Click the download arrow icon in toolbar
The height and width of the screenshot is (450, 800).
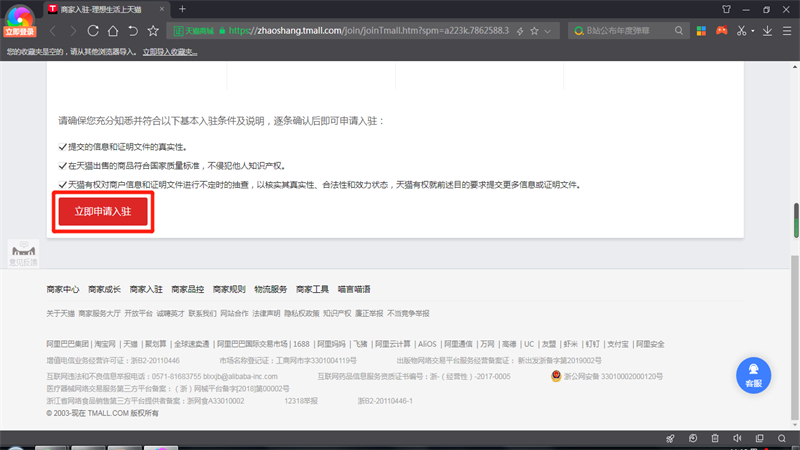[767, 31]
